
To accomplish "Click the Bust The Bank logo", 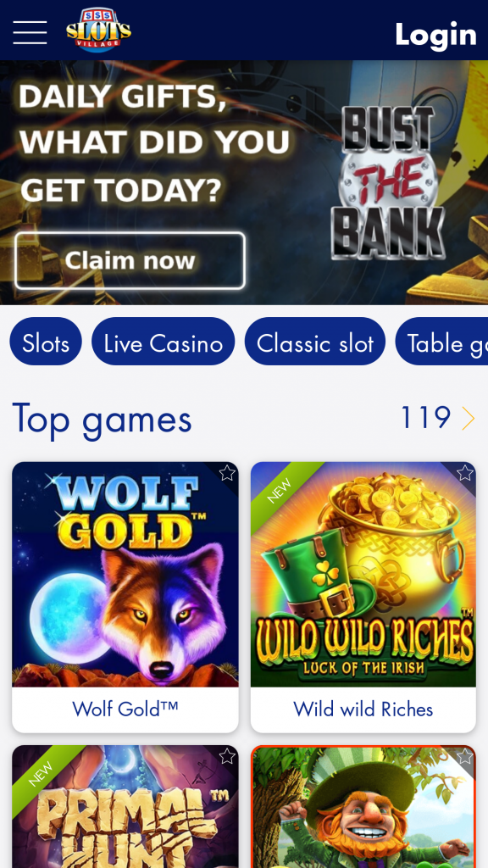I will pos(388,183).
